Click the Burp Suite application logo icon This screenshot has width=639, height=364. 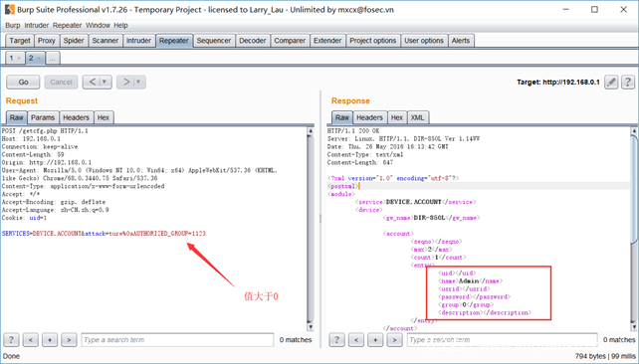pos(9,9)
